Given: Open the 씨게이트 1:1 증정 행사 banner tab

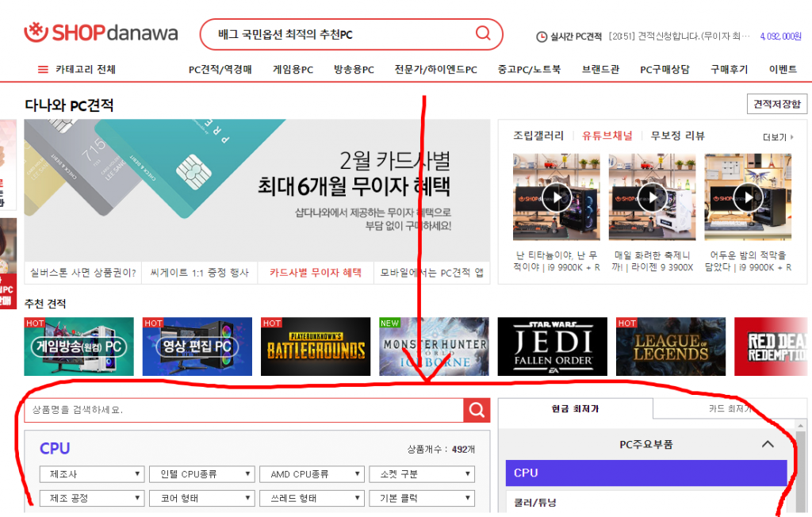Looking at the screenshot, I should 199,273.
